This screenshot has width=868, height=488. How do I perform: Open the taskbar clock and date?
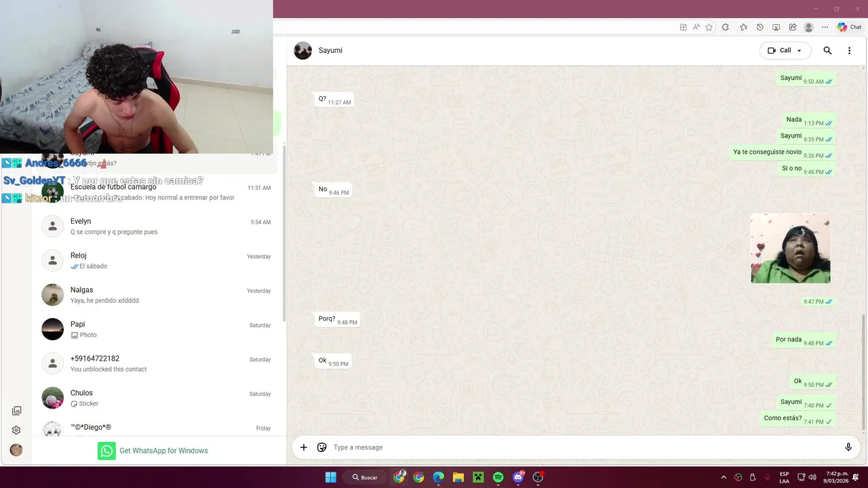(x=836, y=477)
